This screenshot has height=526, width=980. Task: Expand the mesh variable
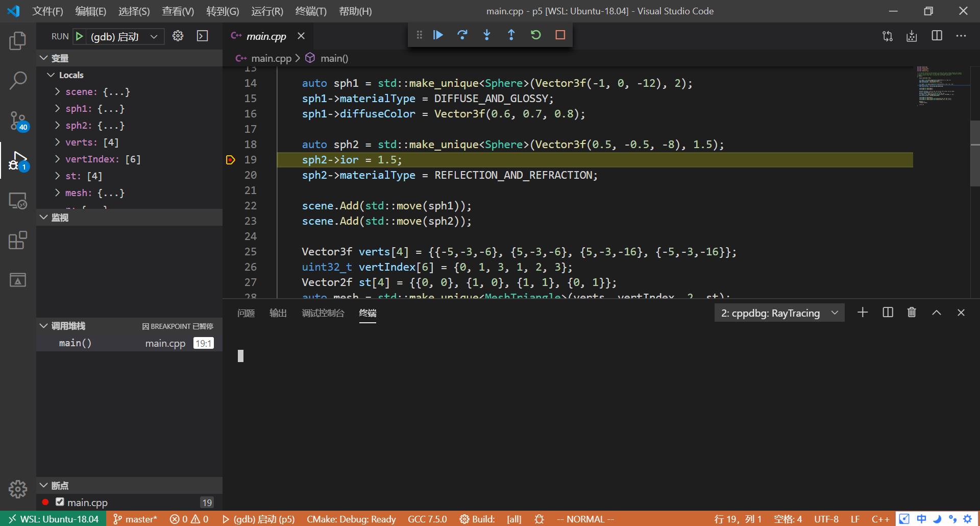pos(58,193)
